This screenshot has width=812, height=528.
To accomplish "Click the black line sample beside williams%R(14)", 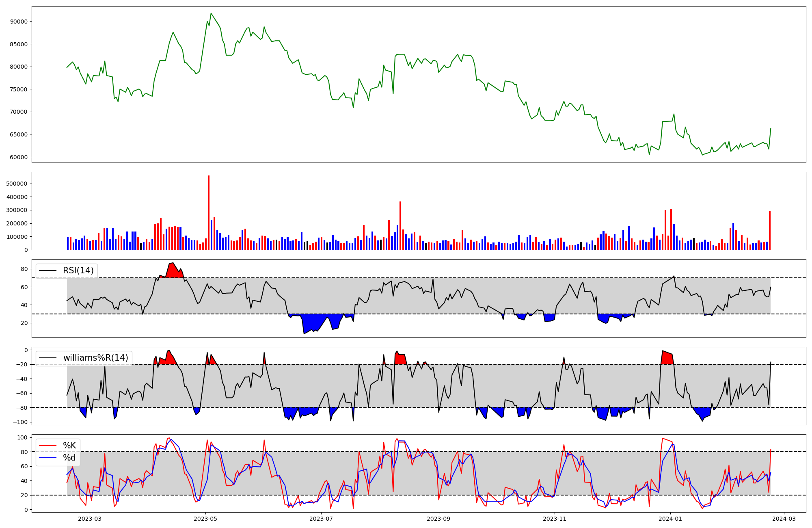I will coord(48,358).
